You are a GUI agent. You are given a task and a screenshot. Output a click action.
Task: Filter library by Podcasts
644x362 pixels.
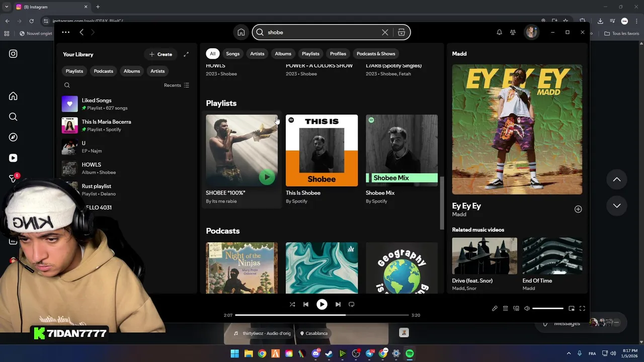103,71
